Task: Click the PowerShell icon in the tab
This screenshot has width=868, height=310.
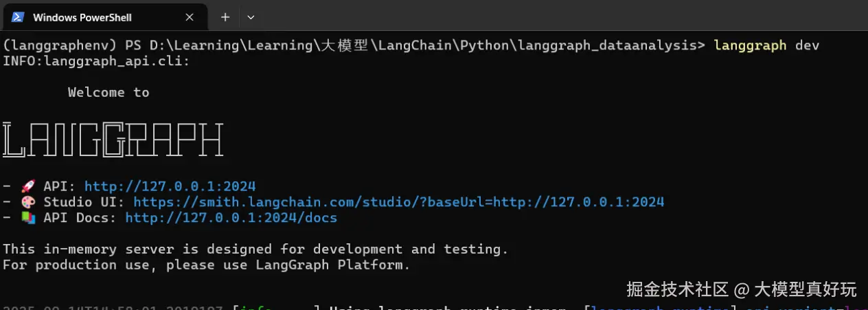Action: 19,17
